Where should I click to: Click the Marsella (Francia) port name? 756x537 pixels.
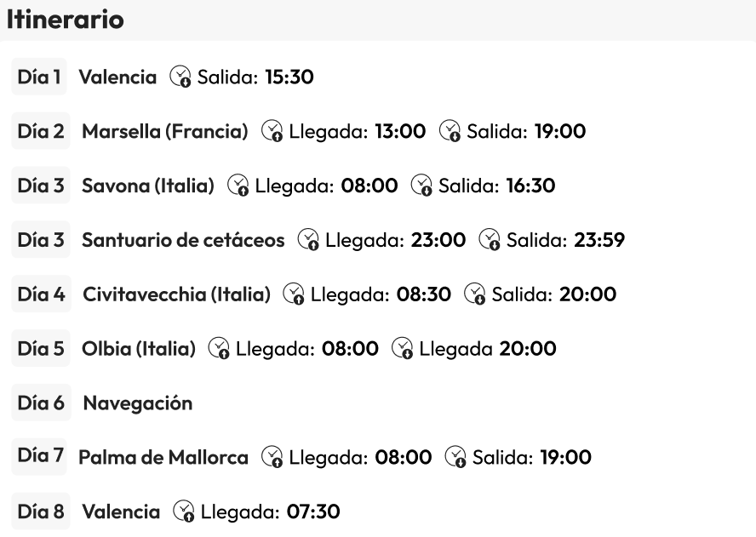165,132
